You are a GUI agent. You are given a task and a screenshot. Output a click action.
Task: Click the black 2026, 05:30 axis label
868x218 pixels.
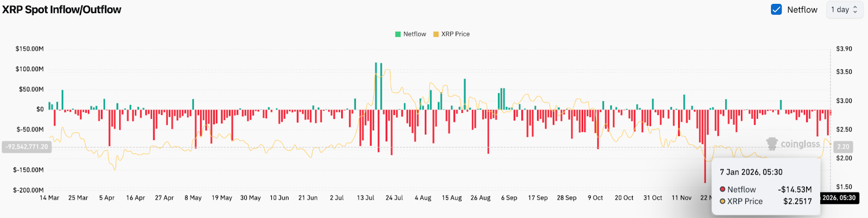(x=839, y=198)
